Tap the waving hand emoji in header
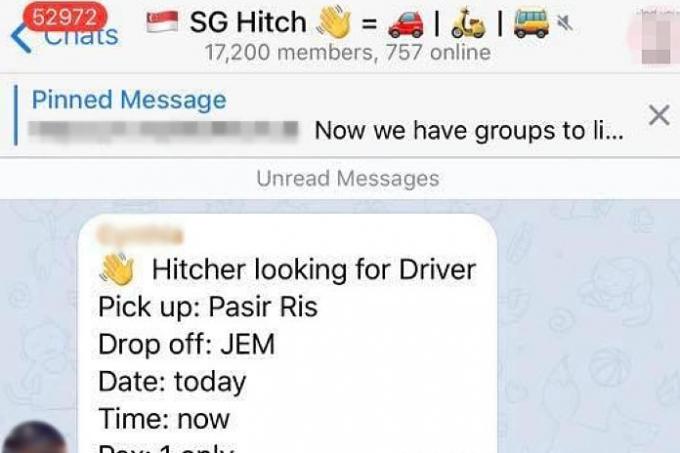The image size is (680, 453). click(334, 23)
